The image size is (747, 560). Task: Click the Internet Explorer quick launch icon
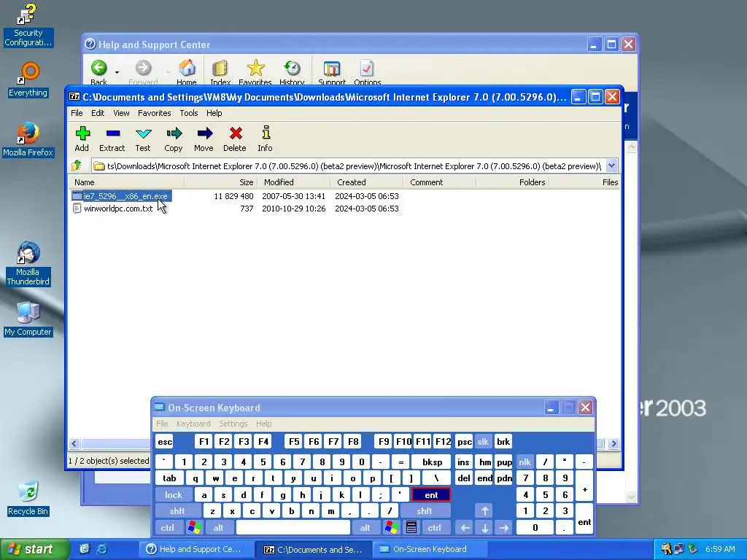click(x=102, y=549)
